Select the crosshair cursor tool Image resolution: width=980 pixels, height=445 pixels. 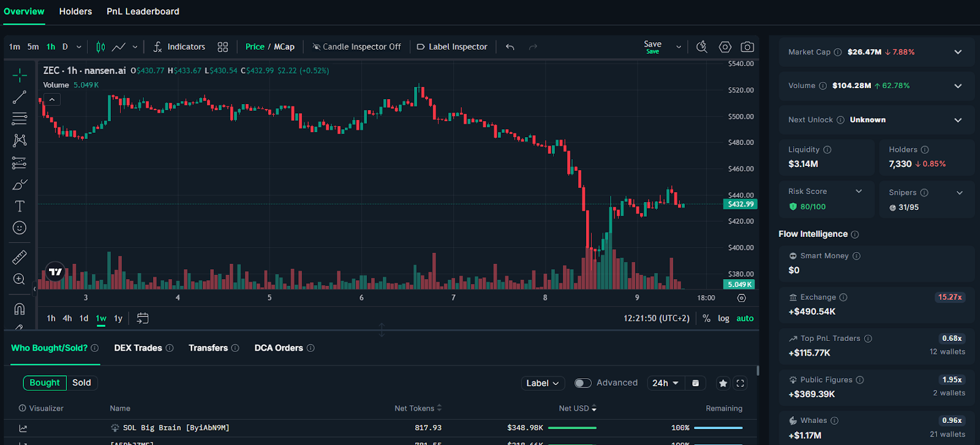(x=20, y=75)
